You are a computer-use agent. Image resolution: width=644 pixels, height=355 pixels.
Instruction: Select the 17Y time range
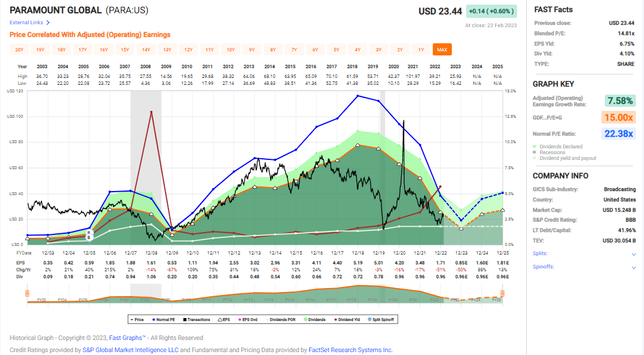[x=83, y=50]
